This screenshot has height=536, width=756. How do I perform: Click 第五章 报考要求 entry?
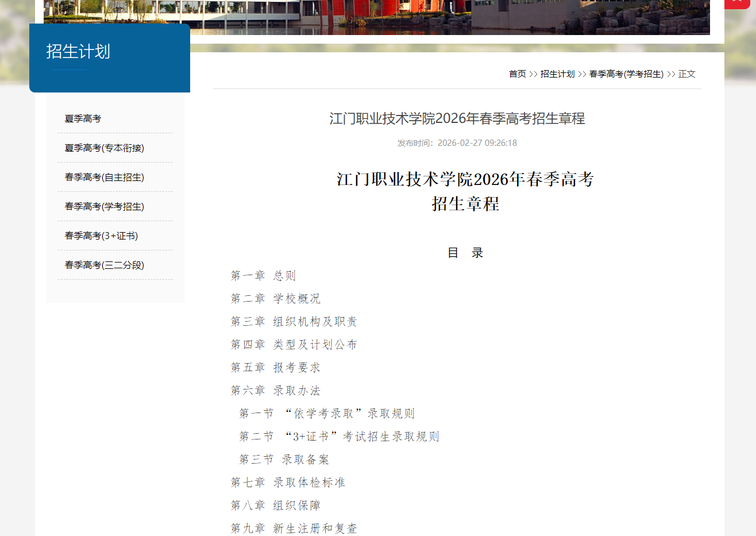point(276,367)
